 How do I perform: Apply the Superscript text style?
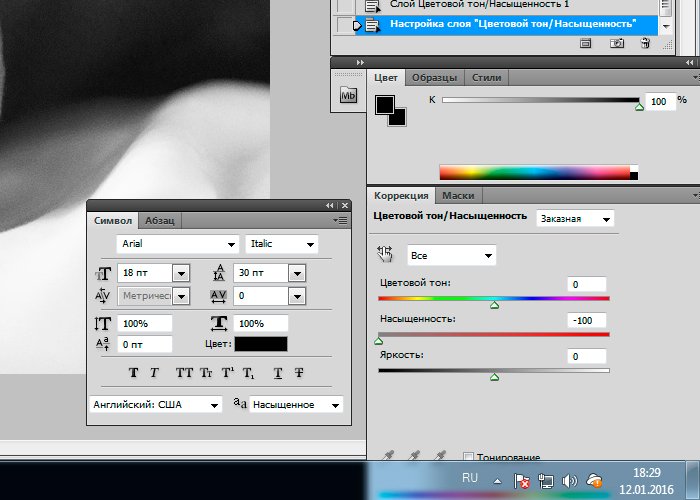coord(227,373)
